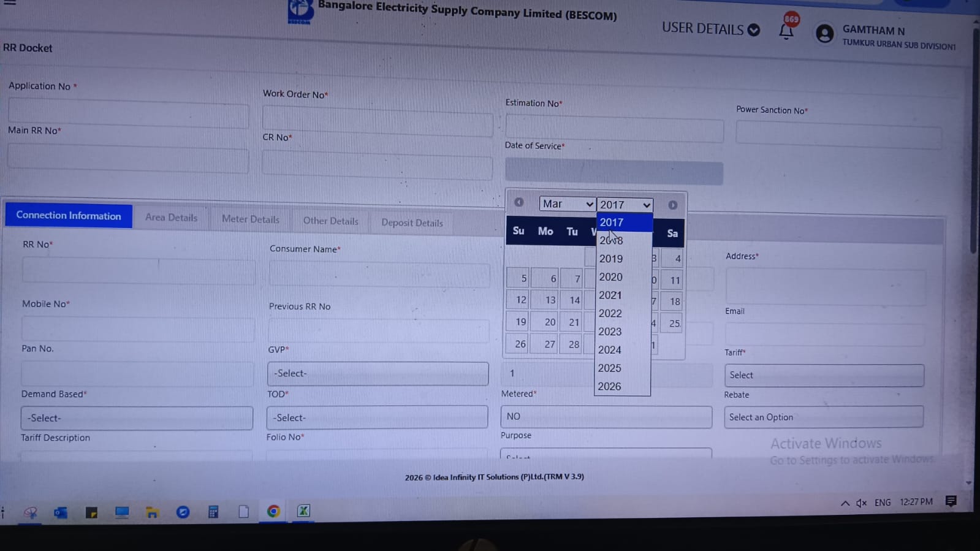Open the Action Center notification icon
This screenshot has width=980, height=551.
(951, 501)
